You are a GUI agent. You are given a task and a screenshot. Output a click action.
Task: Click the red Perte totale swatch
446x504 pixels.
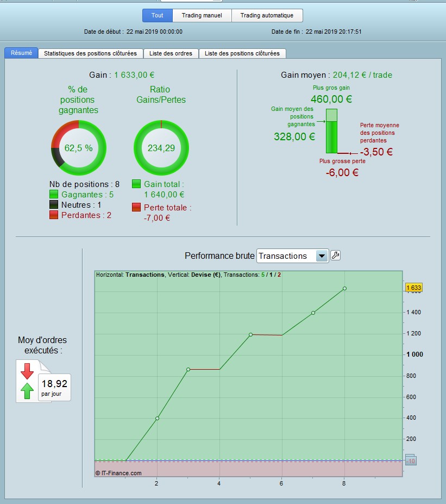pyautogui.click(x=136, y=207)
